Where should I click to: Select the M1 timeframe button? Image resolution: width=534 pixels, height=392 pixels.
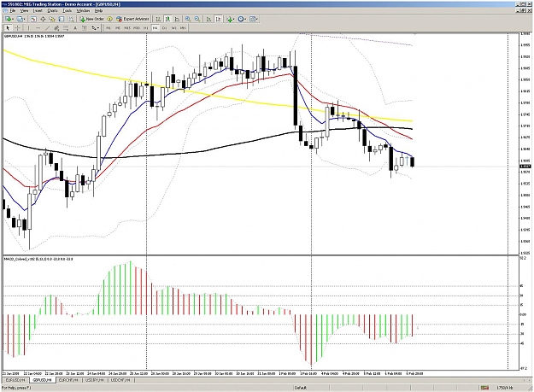coord(109,28)
